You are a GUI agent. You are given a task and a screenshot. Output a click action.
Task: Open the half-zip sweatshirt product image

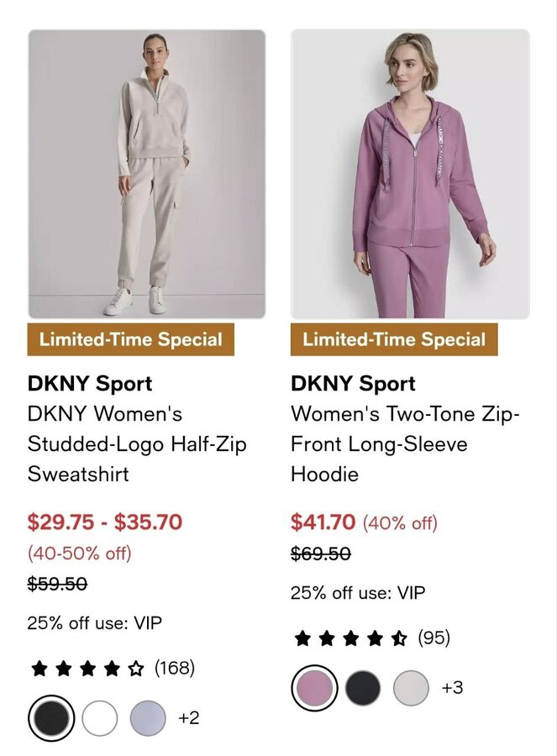tap(147, 174)
